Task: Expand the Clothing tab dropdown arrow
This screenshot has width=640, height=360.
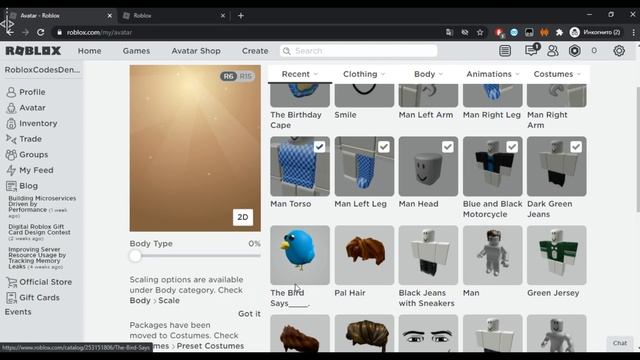Action: tap(383, 74)
